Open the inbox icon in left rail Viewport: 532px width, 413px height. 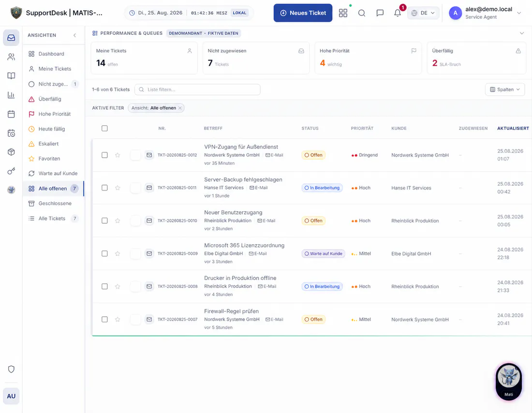click(x=11, y=38)
